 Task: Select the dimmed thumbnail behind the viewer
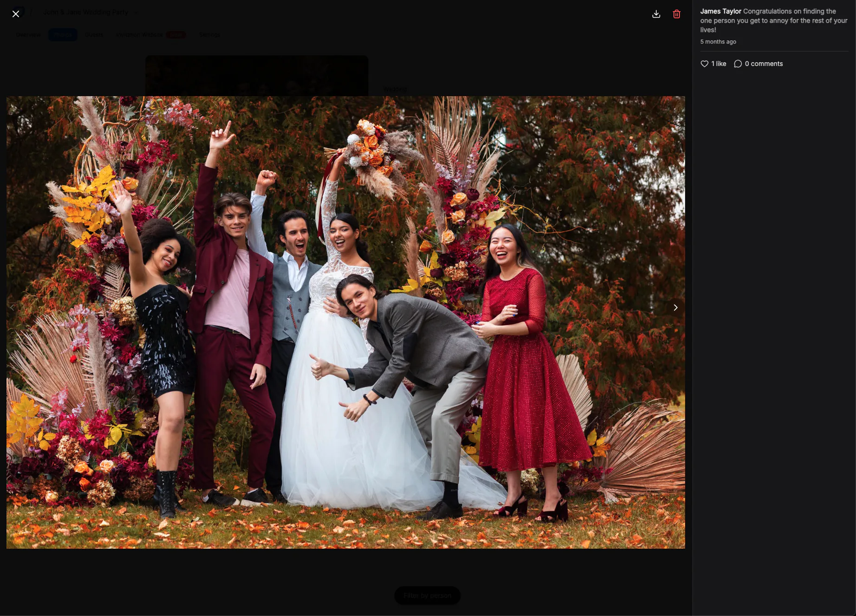click(x=257, y=76)
